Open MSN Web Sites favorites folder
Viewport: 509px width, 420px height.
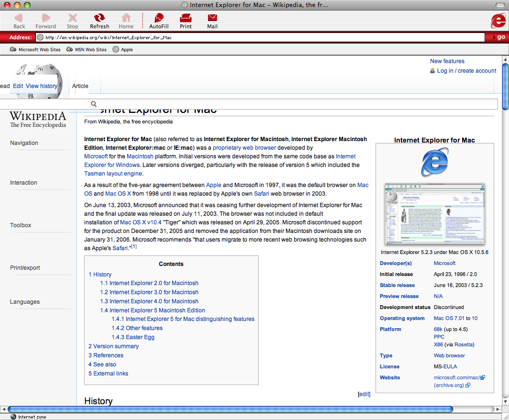tap(86, 49)
